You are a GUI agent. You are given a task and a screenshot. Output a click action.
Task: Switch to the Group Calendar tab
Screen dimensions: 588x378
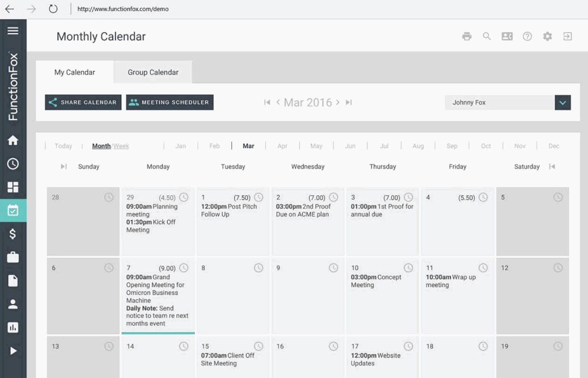click(x=153, y=72)
